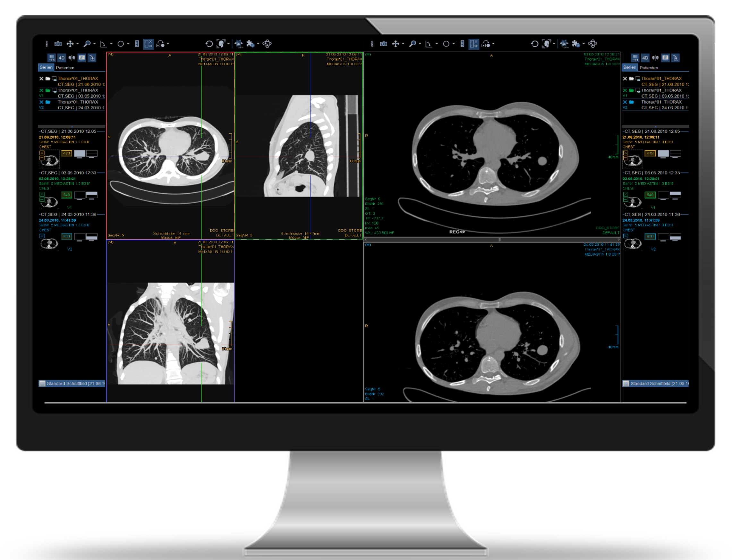Viewport: 732px width, 560px height.
Task: Select the magnifier zoom tool in right toolbar
Action: click(412, 44)
